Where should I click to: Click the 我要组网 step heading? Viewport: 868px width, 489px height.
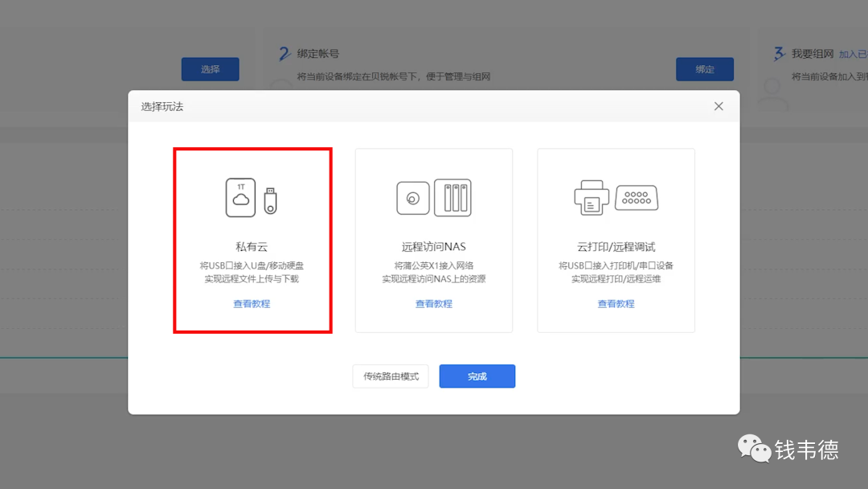[812, 54]
